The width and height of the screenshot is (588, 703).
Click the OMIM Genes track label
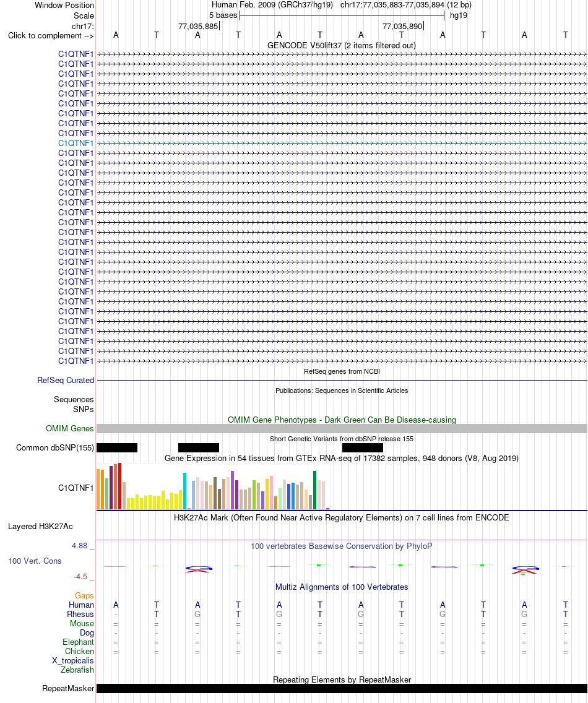click(x=69, y=429)
